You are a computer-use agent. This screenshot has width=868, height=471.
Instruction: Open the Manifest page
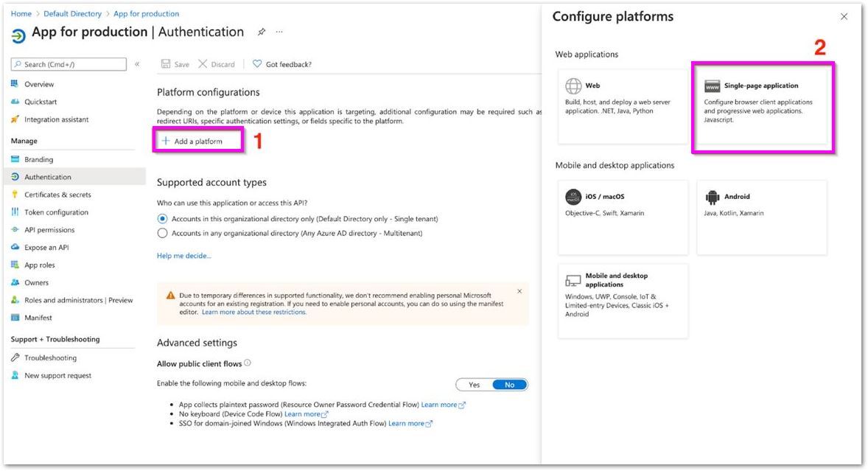(x=38, y=318)
